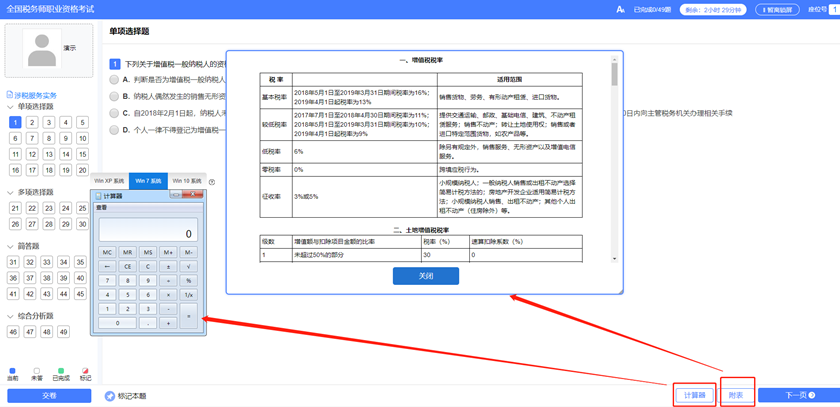Click calculator plus-minus sign key
Image resolution: width=840 pixels, height=407 pixels.
click(168, 266)
